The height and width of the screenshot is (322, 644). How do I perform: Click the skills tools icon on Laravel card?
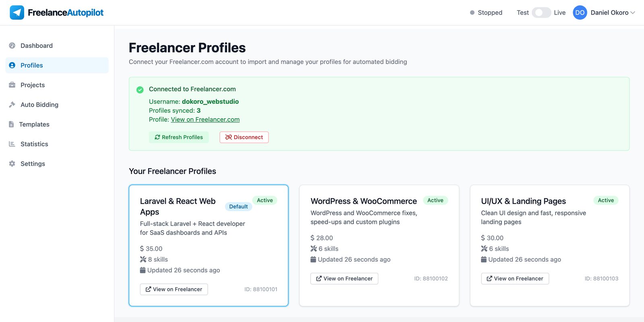(143, 260)
